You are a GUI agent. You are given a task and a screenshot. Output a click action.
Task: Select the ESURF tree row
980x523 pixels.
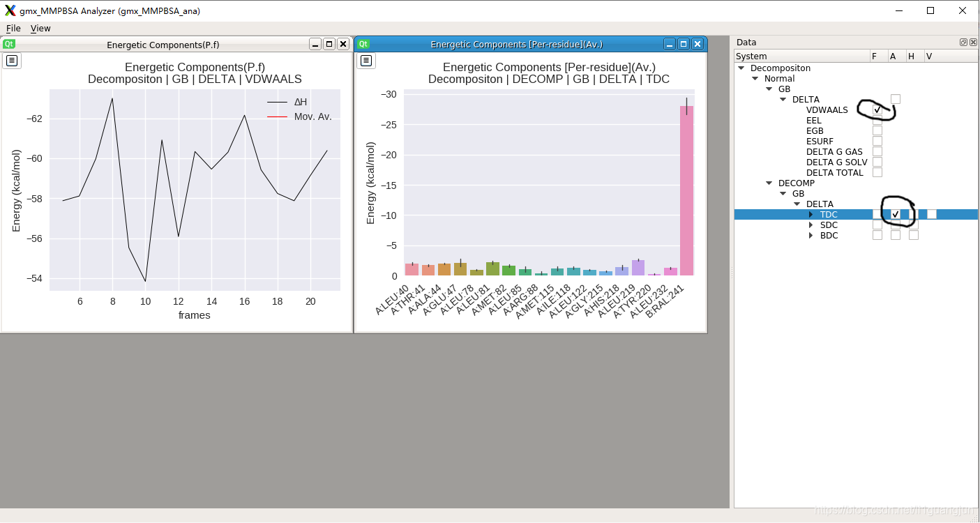point(820,141)
